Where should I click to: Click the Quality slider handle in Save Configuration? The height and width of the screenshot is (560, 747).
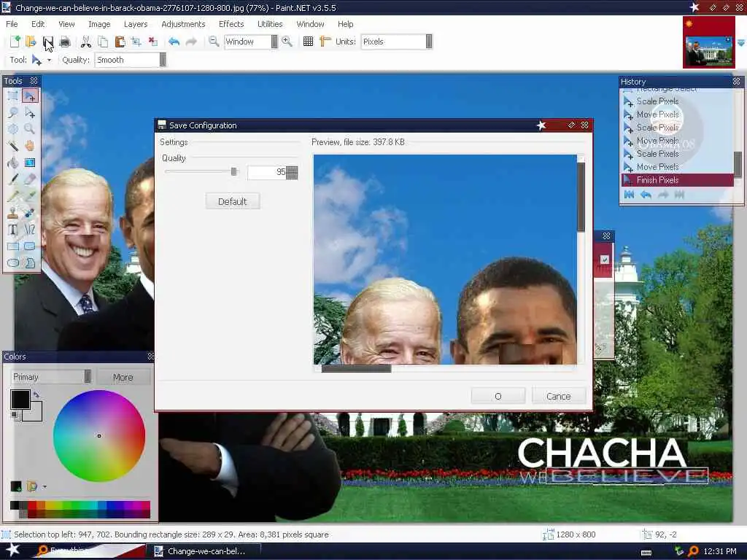pos(233,172)
